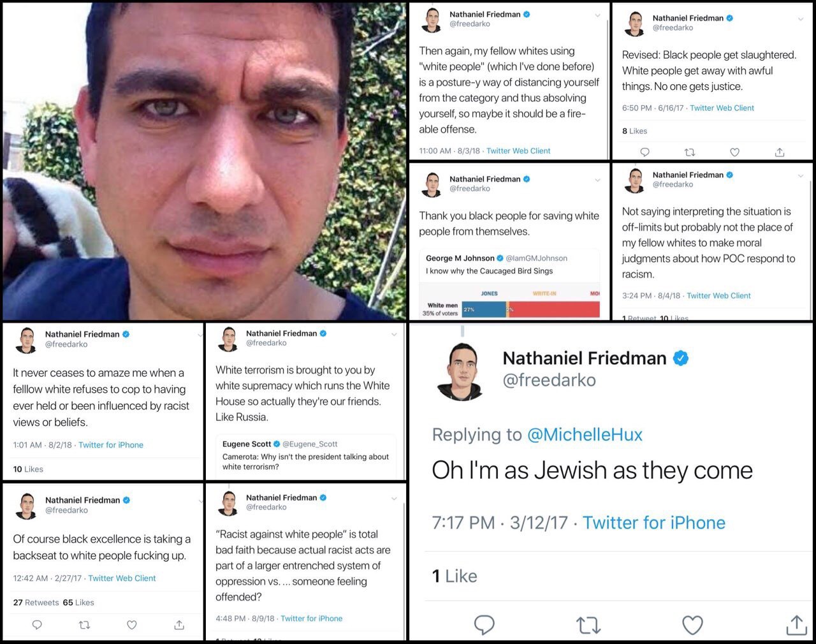
Task: Open the quoted George M Johnson tweet
Action: click(x=509, y=283)
